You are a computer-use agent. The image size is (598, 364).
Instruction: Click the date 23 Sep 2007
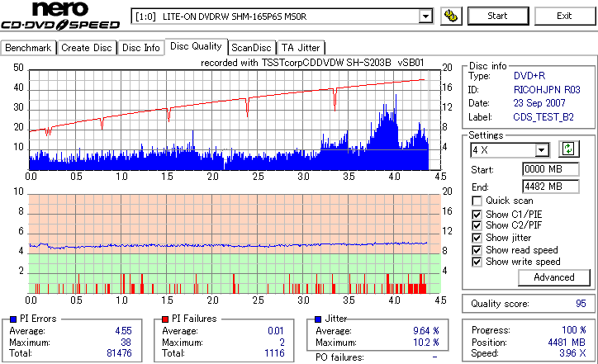(539, 103)
